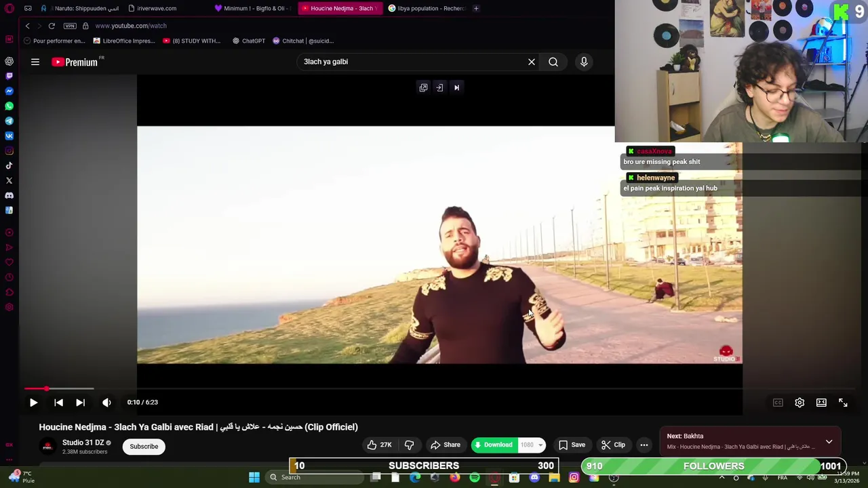Enter fullscreen mode on the video
Image resolution: width=868 pixels, height=488 pixels.
(843, 403)
